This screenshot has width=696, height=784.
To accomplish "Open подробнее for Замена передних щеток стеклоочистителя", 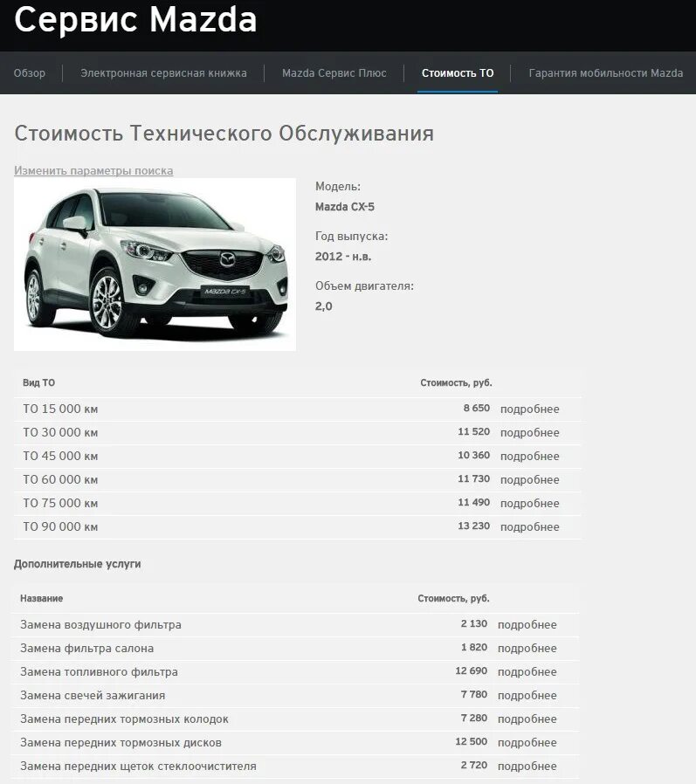I will tap(527, 766).
